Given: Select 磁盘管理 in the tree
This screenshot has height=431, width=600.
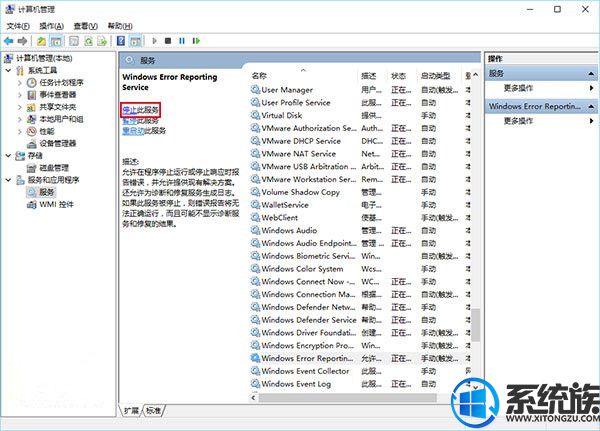Looking at the screenshot, I should [54, 168].
